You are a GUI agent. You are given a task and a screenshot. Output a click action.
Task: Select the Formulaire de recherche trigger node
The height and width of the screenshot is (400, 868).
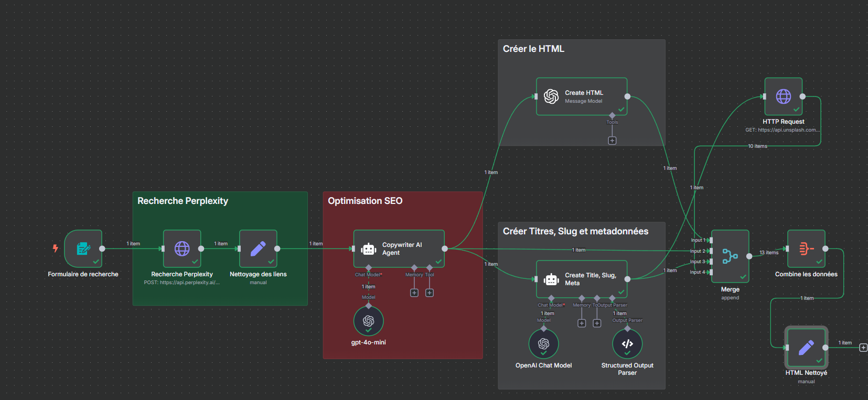coord(83,248)
